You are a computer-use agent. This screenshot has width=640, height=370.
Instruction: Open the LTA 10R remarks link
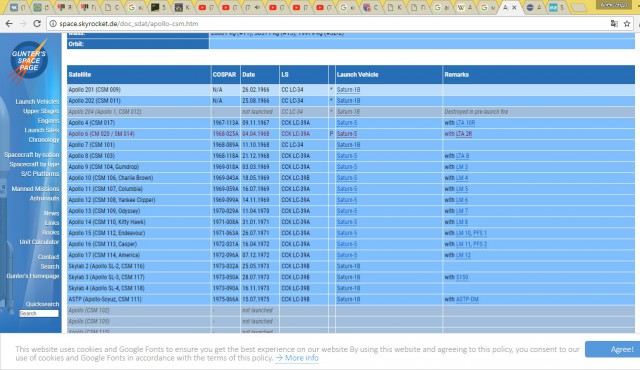coord(465,123)
